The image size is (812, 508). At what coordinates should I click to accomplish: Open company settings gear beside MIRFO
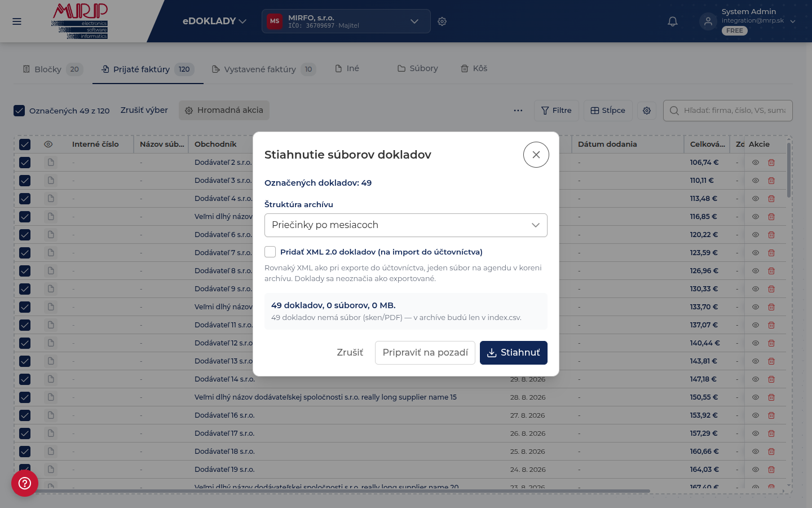(442, 21)
